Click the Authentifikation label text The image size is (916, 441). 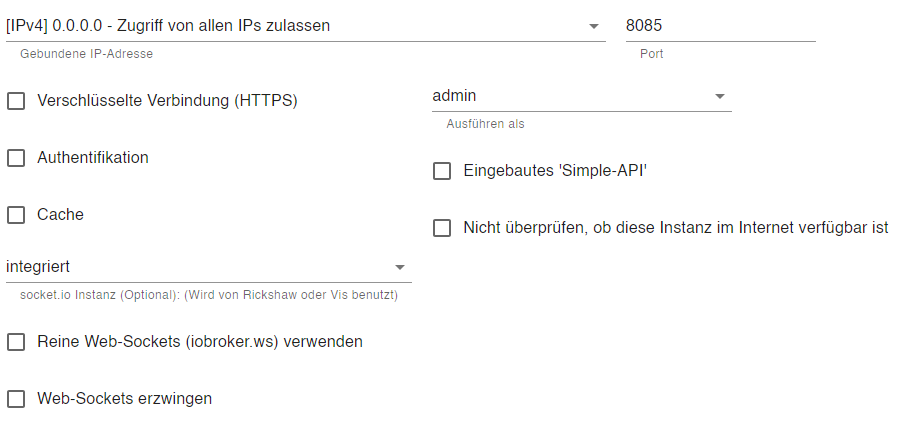pyautogui.click(x=93, y=158)
